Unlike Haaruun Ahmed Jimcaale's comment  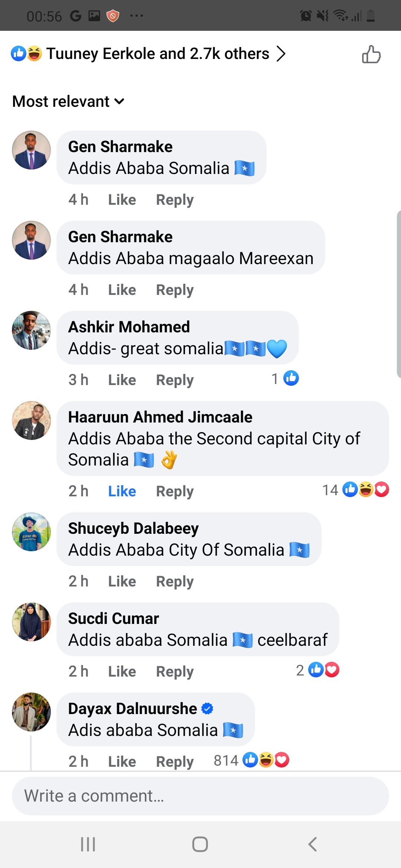pyautogui.click(x=122, y=491)
